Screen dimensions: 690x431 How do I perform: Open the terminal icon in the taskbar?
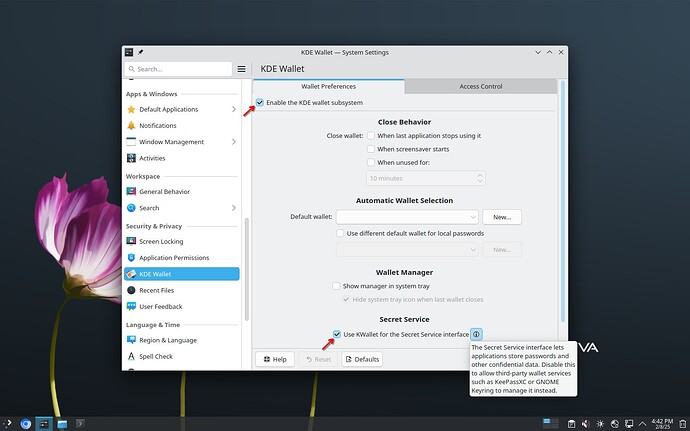pos(80,424)
